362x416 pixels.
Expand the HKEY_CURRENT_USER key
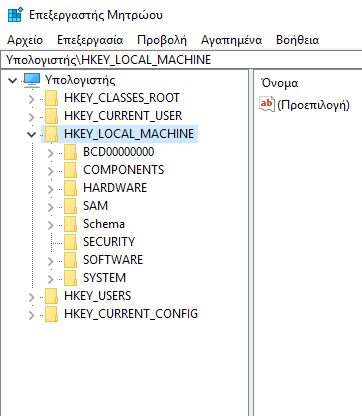32,117
